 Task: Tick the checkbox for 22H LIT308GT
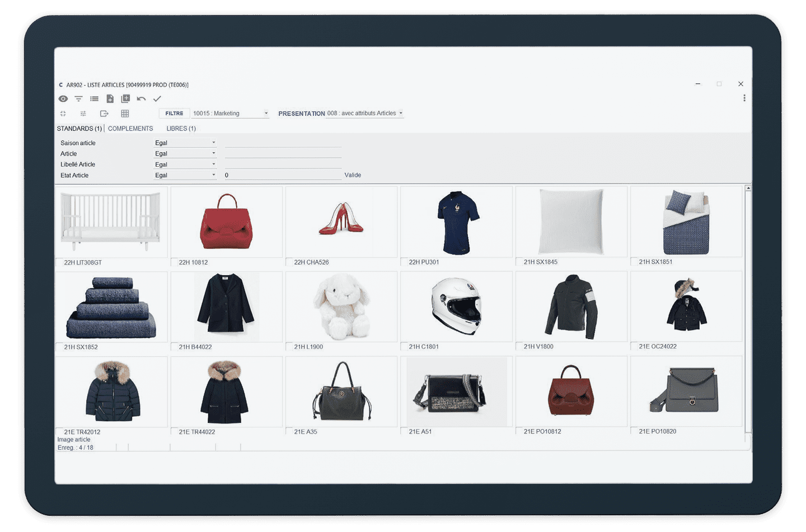pos(59,262)
